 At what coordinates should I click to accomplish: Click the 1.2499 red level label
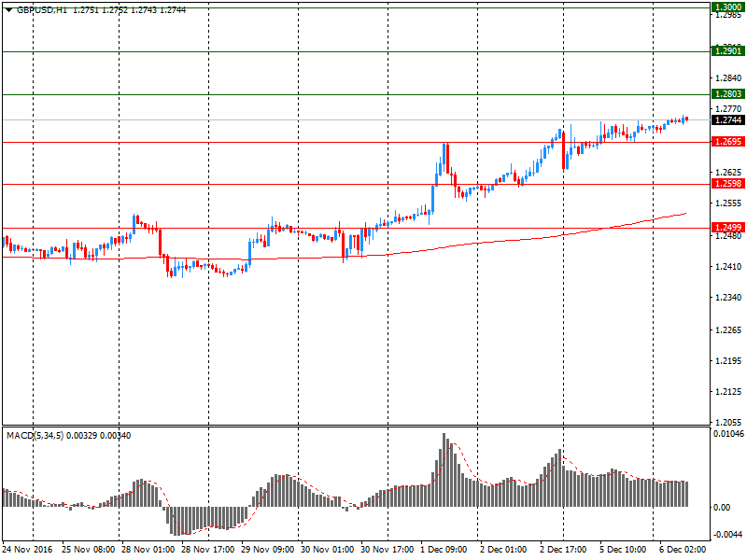pyautogui.click(x=728, y=228)
